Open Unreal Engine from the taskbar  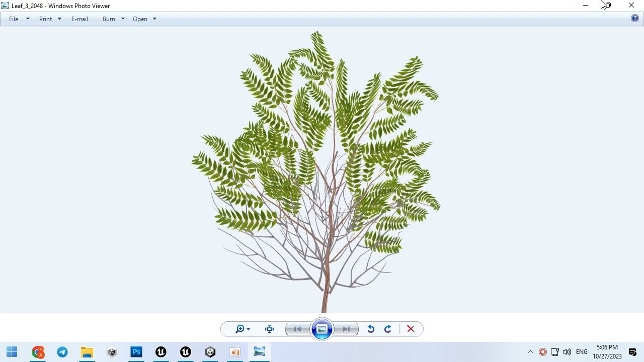161,352
